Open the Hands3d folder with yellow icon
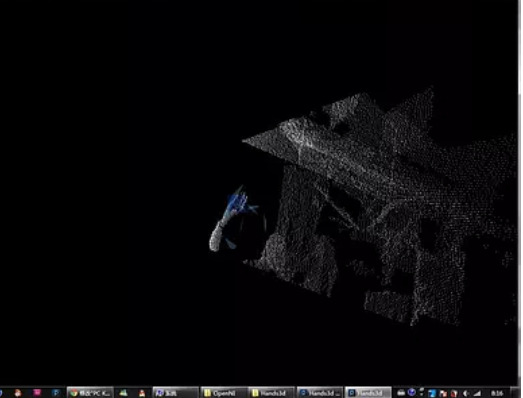The width and height of the screenshot is (523, 398). point(272,393)
